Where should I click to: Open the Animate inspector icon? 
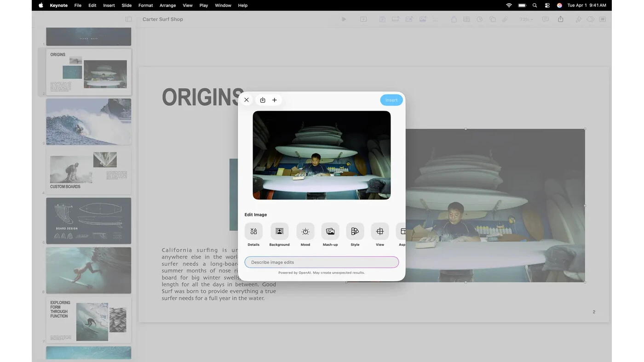click(x=591, y=19)
